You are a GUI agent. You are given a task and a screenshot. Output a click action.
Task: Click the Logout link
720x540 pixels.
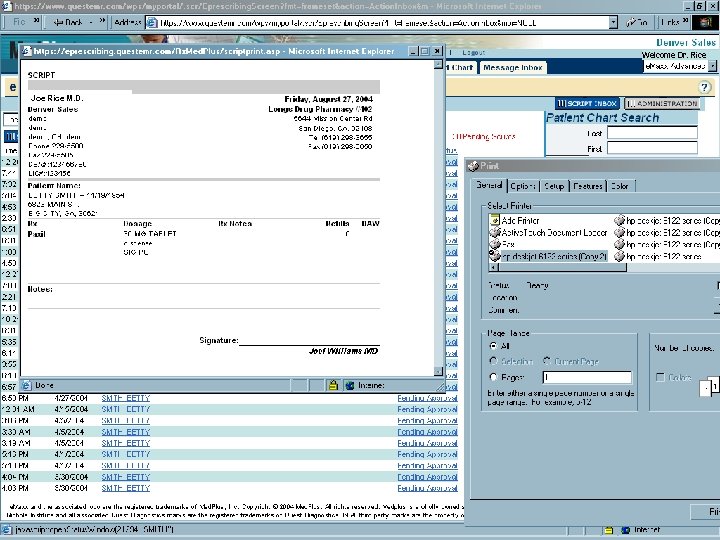(x=473, y=52)
